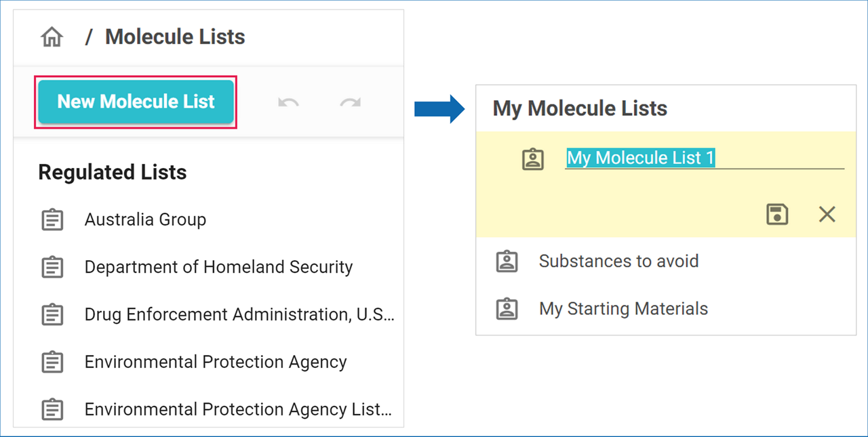Open Environmental Protection Agency List… entry

[237, 409]
